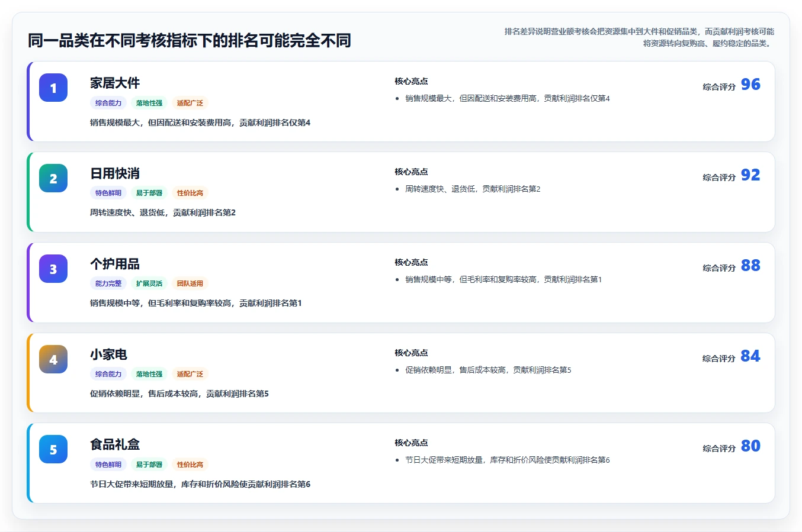Click the score 88 for 个护用品
The width and height of the screenshot is (802, 532).
(750, 266)
